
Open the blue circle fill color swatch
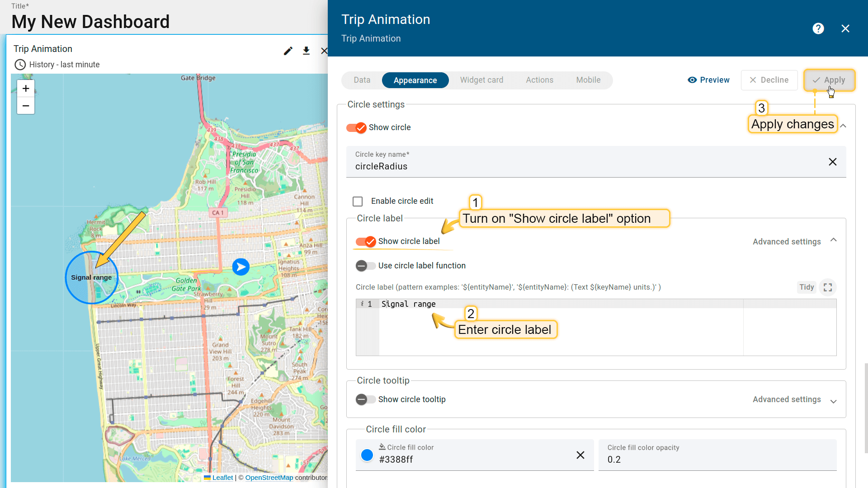click(367, 455)
